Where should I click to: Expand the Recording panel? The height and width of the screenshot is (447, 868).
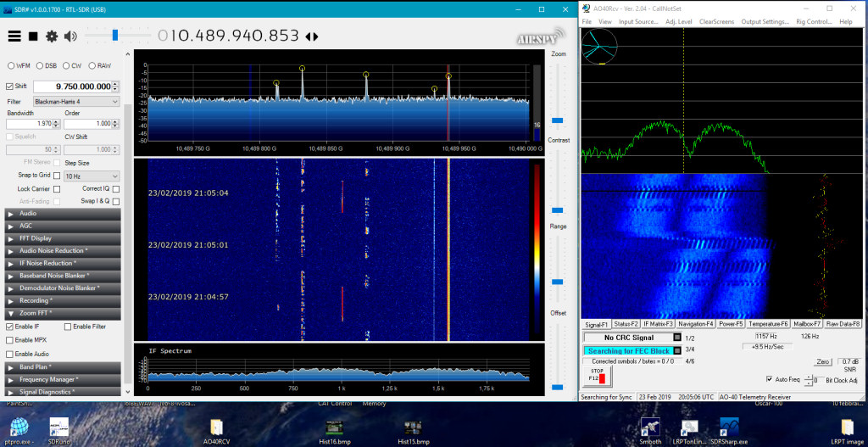click(63, 301)
